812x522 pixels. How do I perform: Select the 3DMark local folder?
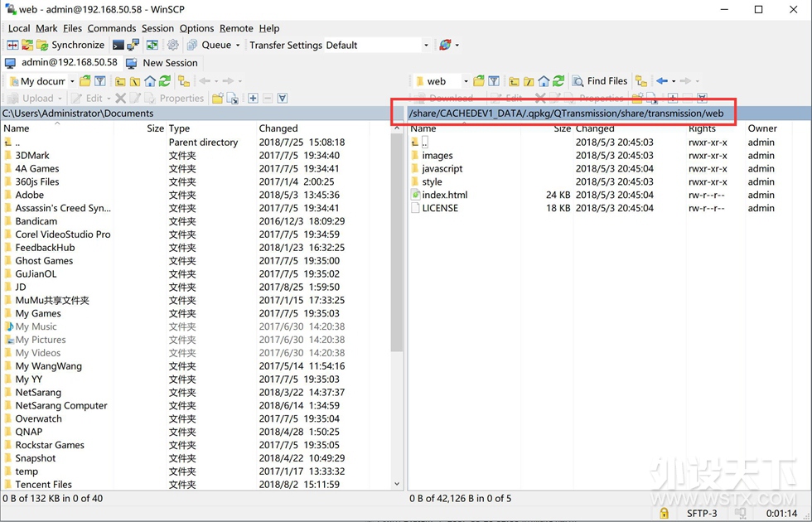pos(32,156)
